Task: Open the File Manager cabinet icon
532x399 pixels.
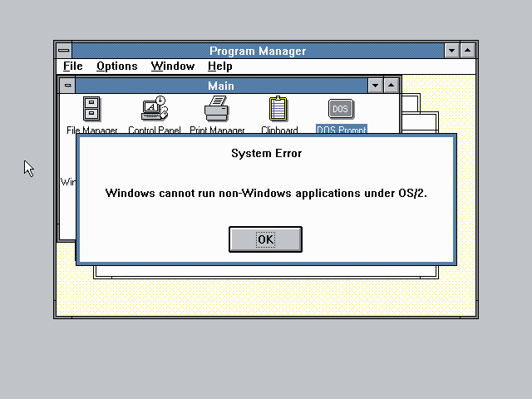Action: (91, 109)
